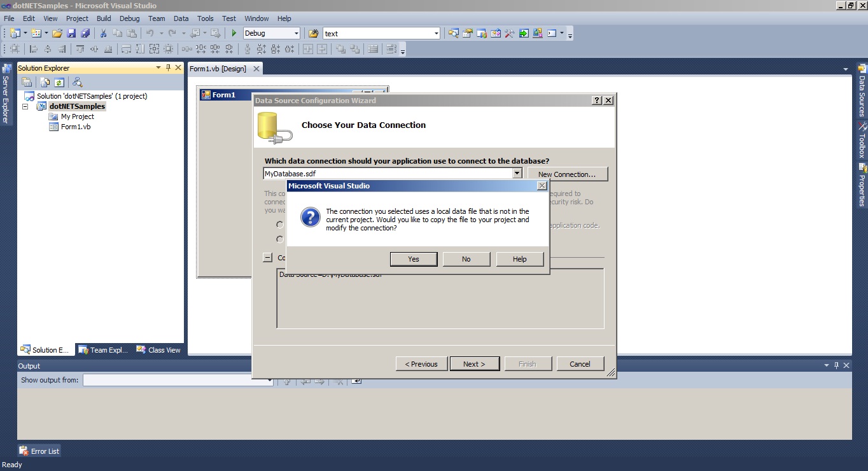The height and width of the screenshot is (471, 868).
Task: Open the Tools menu
Action: 206,18
